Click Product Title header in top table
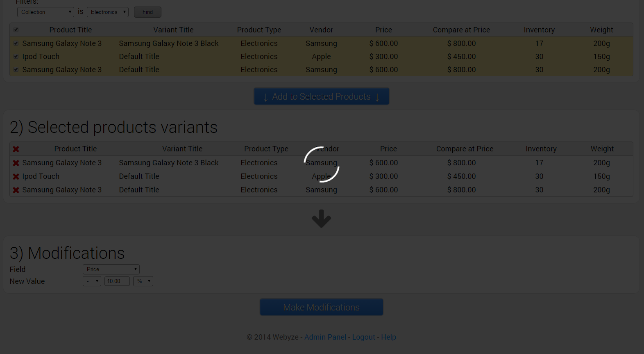Image resolution: width=644 pixels, height=354 pixels. 70,30
